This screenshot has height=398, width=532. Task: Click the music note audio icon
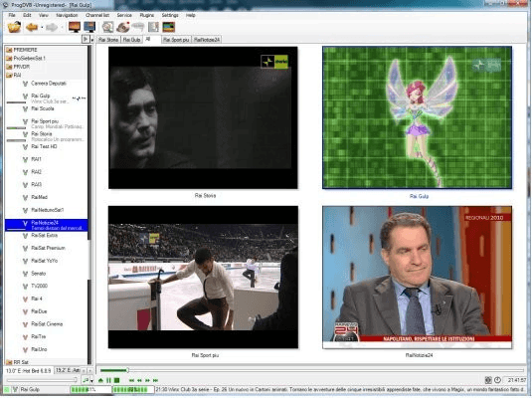coord(86,380)
